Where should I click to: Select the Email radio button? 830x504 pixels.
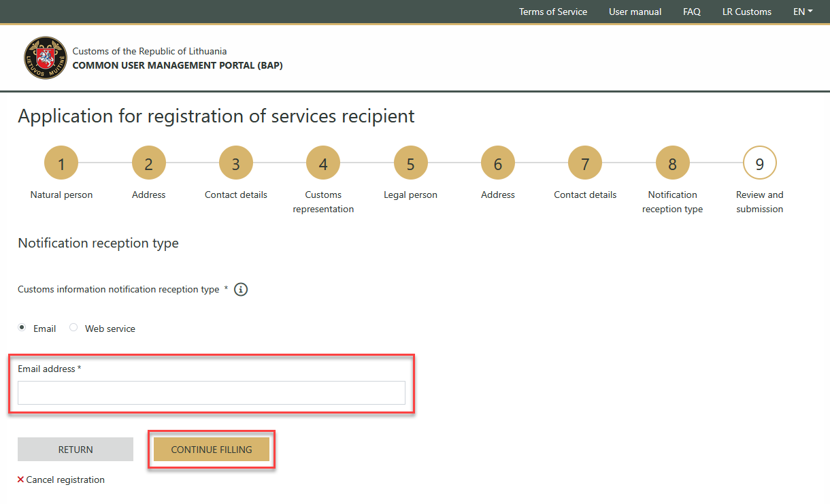click(22, 328)
